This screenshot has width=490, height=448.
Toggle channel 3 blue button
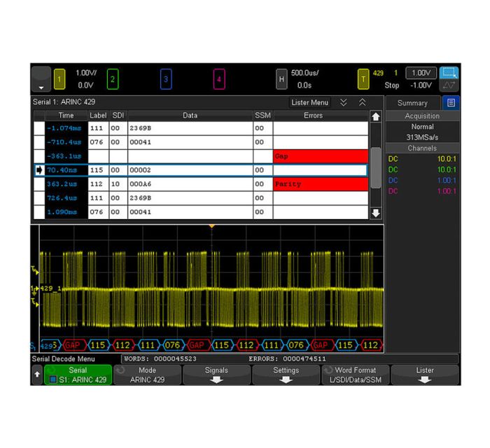[x=166, y=79]
